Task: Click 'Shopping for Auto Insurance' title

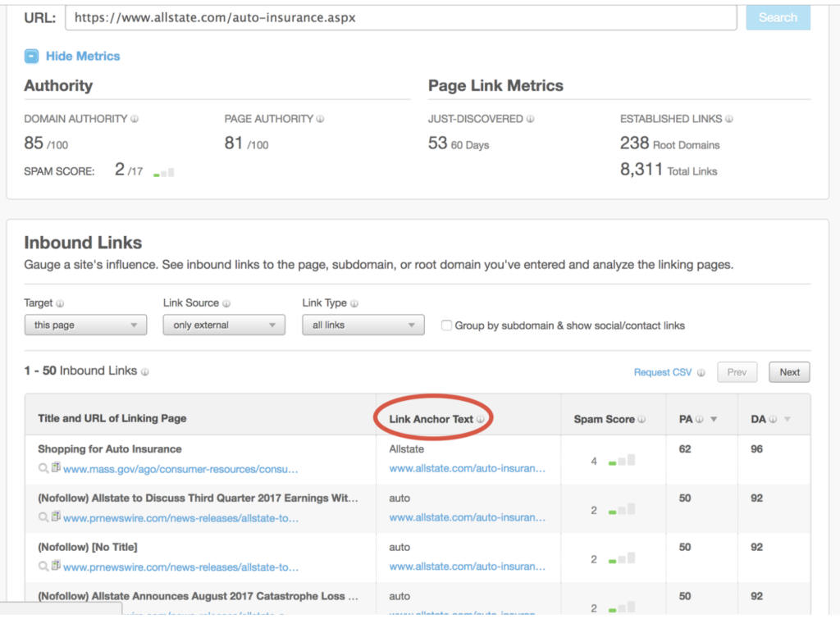Action: [x=110, y=449]
